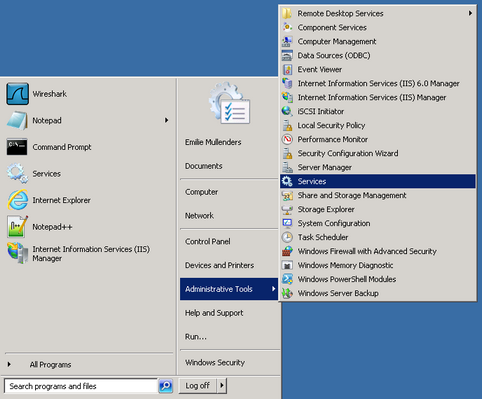482x399 pixels.
Task: Open Control Panel link
Action: pyautogui.click(x=208, y=241)
